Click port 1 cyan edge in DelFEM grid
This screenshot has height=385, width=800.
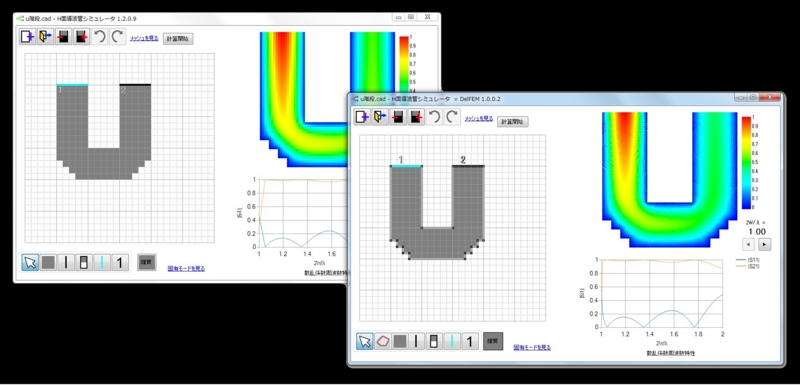[406, 166]
